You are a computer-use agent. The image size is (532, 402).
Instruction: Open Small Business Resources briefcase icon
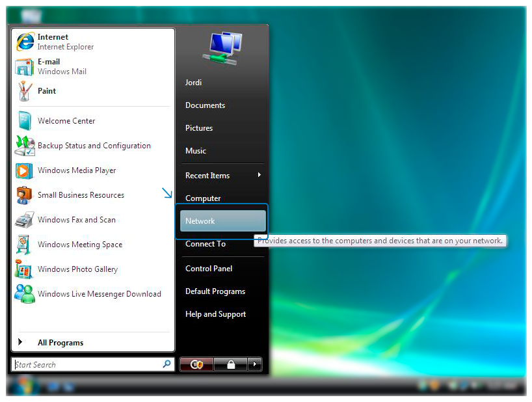tap(25, 195)
